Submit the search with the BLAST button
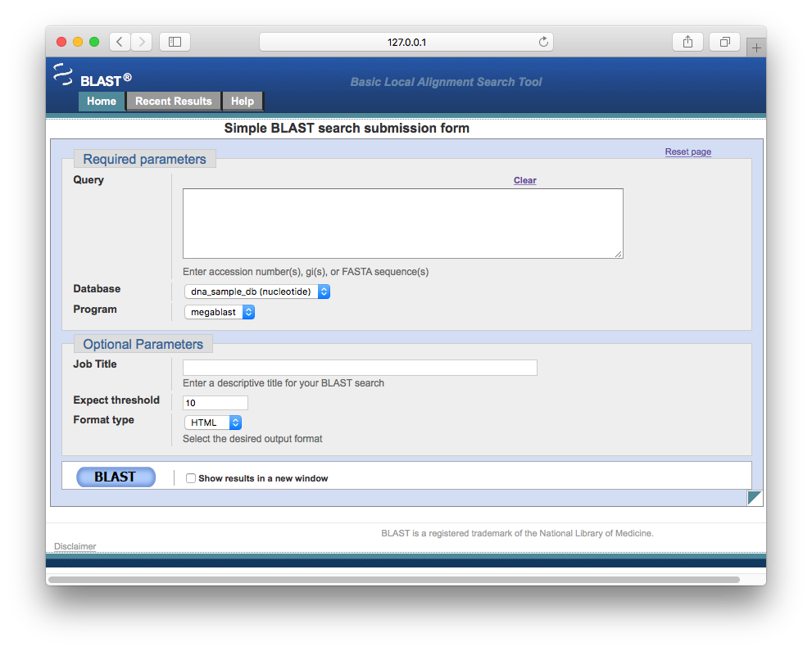Screen dimensions: 812x651 pyautogui.click(x=116, y=477)
